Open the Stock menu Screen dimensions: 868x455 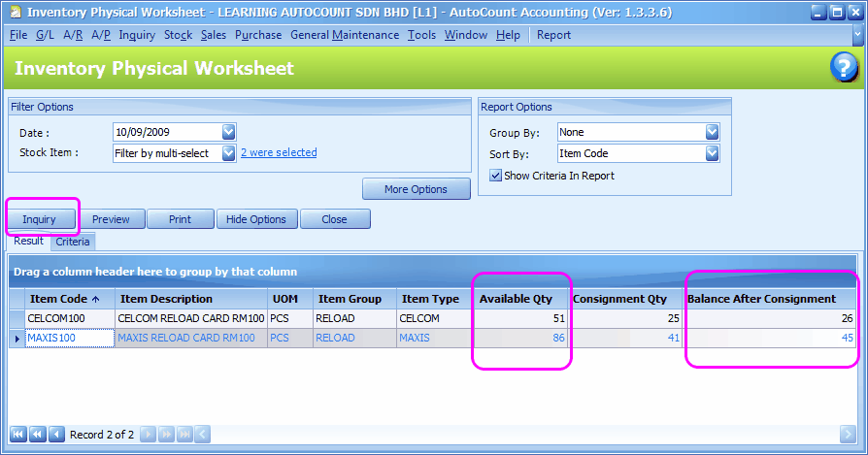click(x=179, y=35)
